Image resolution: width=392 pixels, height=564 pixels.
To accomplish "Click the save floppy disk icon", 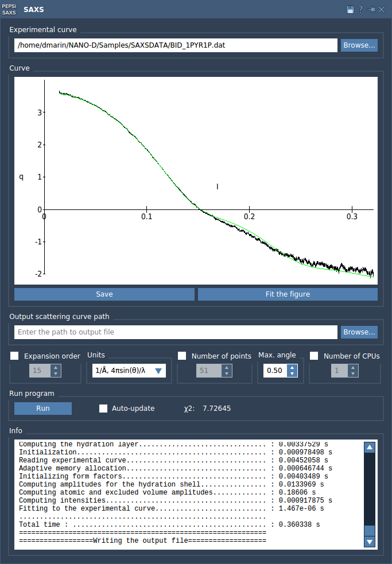I will [x=350, y=9].
